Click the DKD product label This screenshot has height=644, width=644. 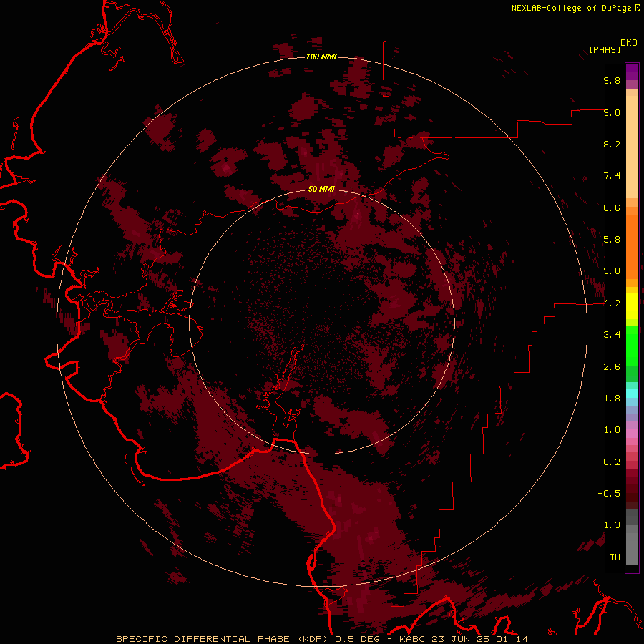click(629, 43)
